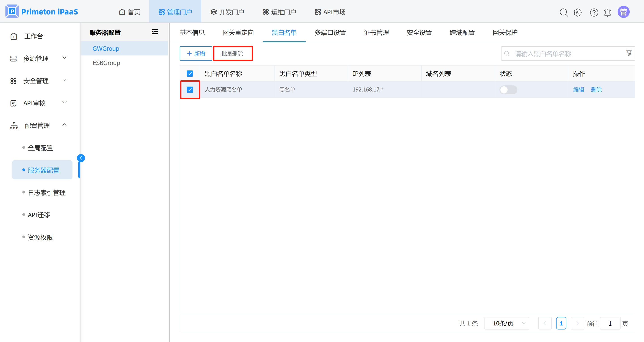Click the help question mark icon
The height and width of the screenshot is (342, 644).
pos(594,12)
